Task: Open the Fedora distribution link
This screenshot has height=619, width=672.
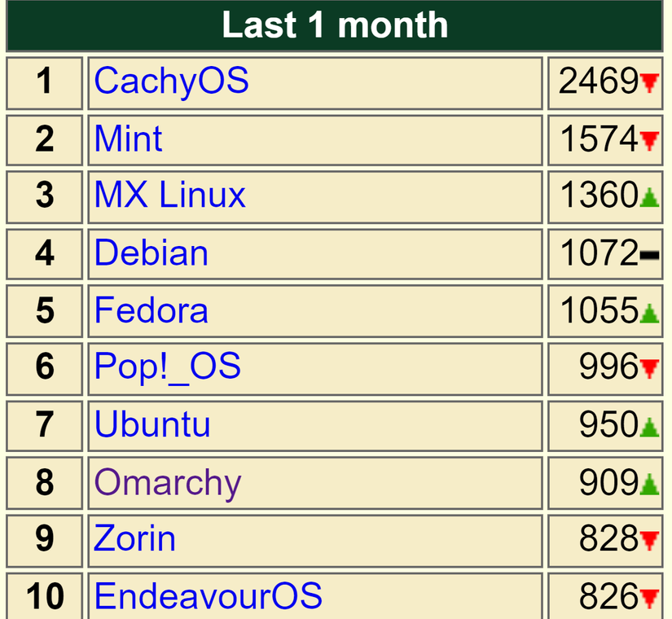Action: pyautogui.click(x=151, y=310)
